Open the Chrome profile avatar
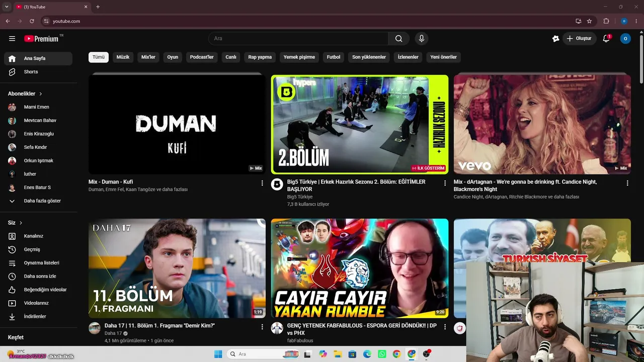Viewport: 644px width, 362px height. point(624,21)
